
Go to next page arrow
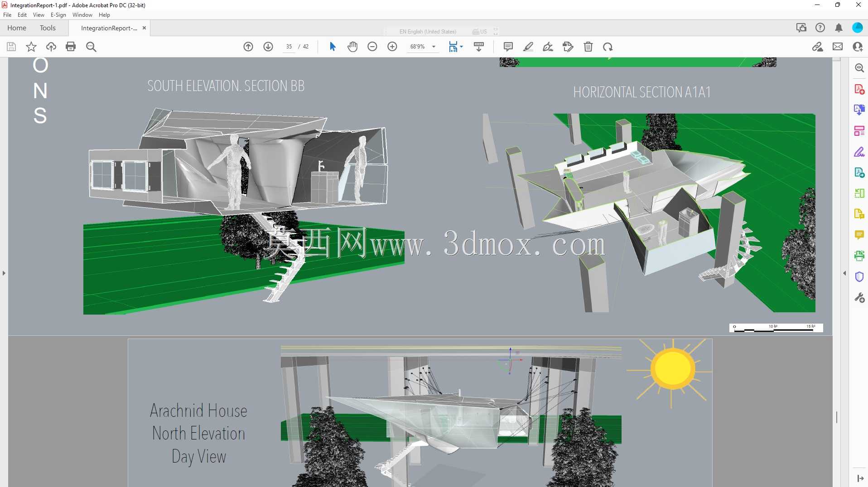point(268,47)
